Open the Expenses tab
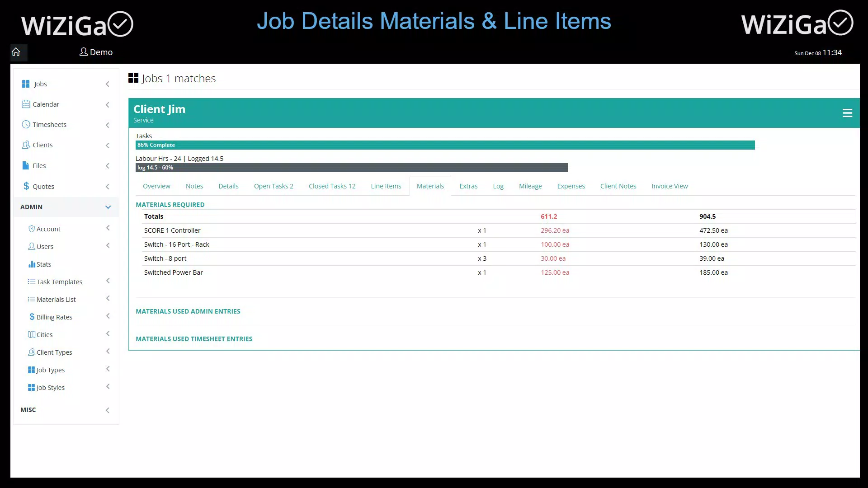868x488 pixels. point(571,186)
